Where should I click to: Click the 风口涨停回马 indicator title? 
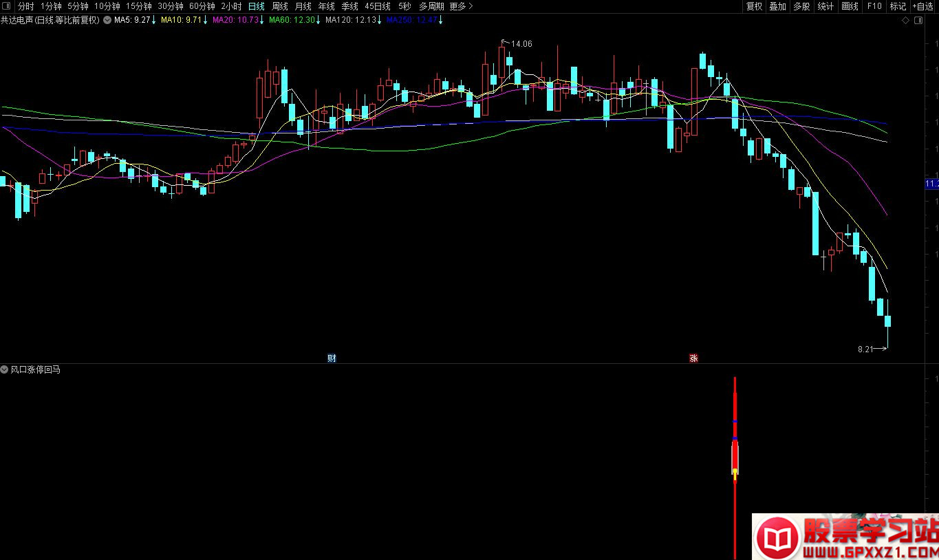click(35, 369)
